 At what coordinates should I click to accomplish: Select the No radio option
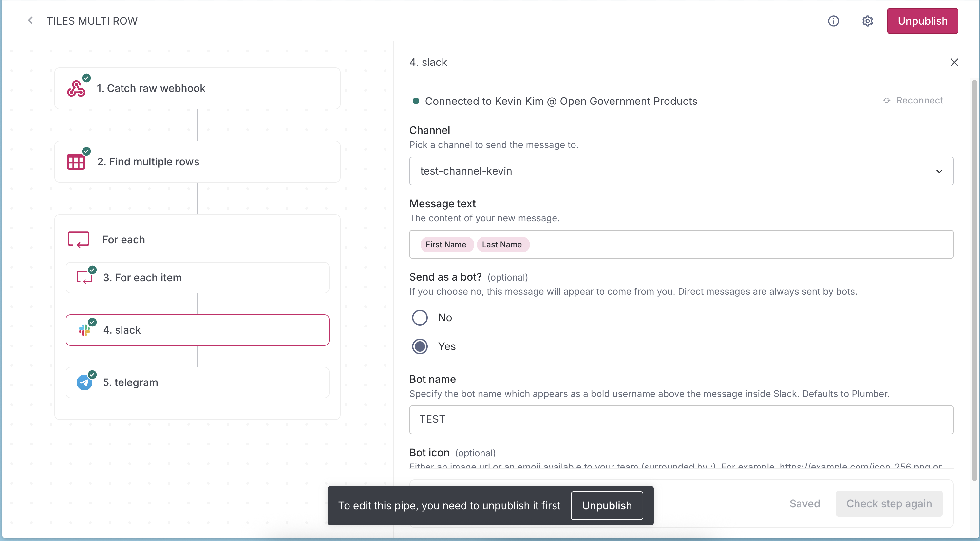click(420, 318)
